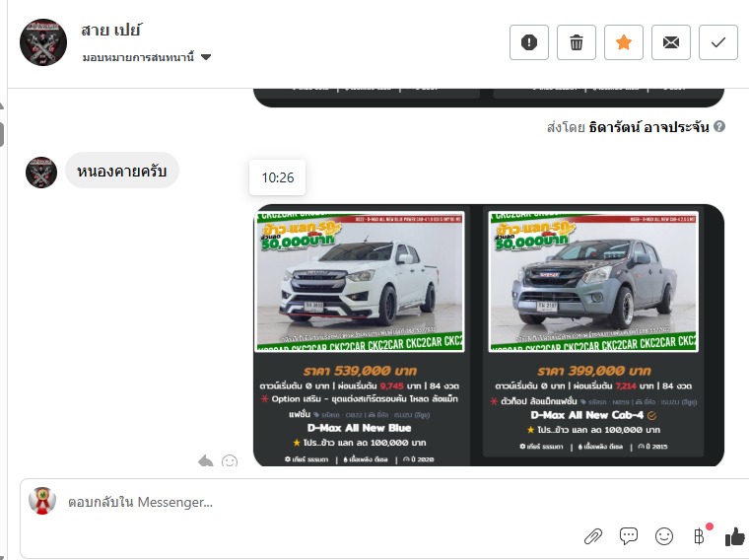Click price 399,000 baht text
Viewport: 749px width, 560px height.
[x=593, y=371]
